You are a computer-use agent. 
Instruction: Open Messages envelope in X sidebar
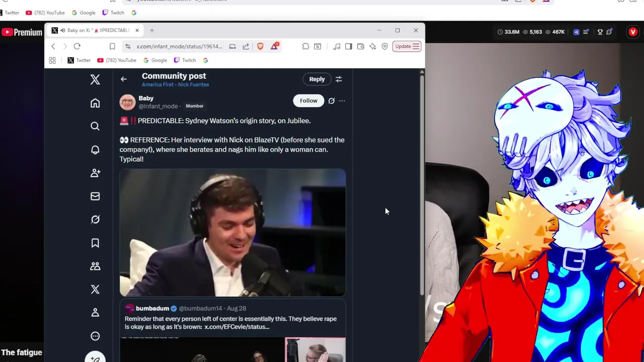[x=95, y=196]
